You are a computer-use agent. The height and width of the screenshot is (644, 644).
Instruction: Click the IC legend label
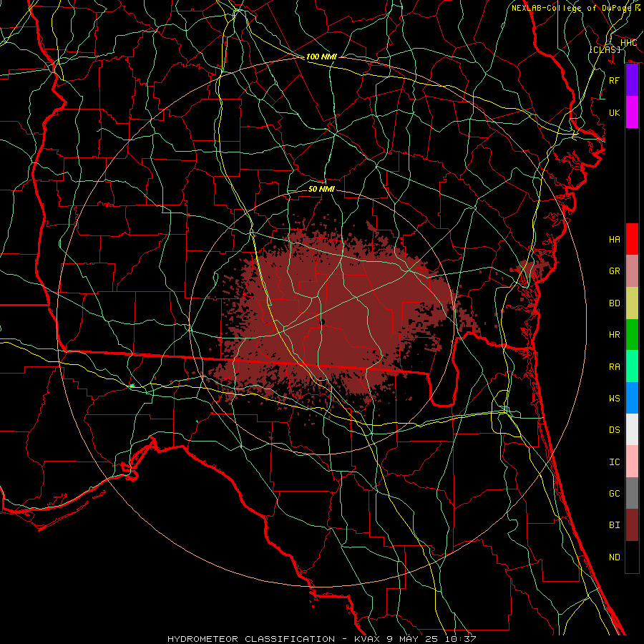click(x=614, y=462)
